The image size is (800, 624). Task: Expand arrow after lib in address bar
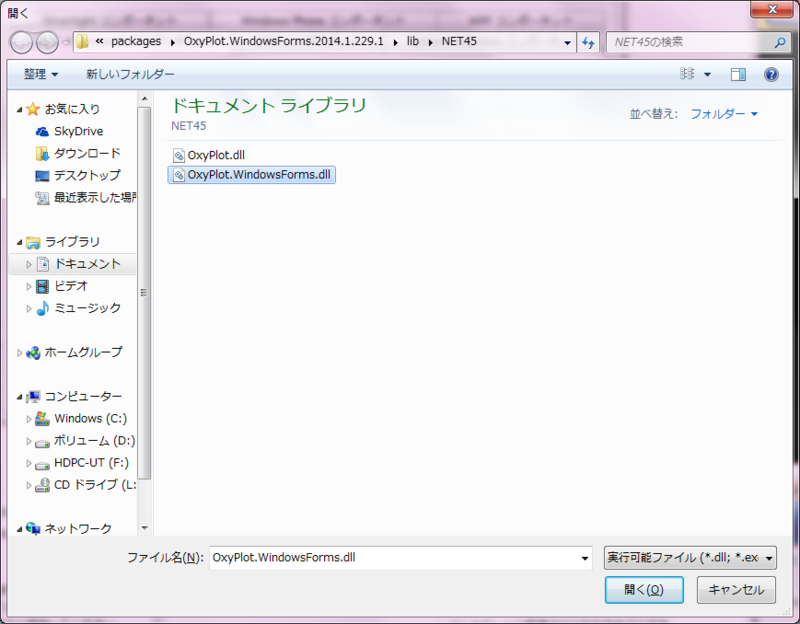[430, 42]
